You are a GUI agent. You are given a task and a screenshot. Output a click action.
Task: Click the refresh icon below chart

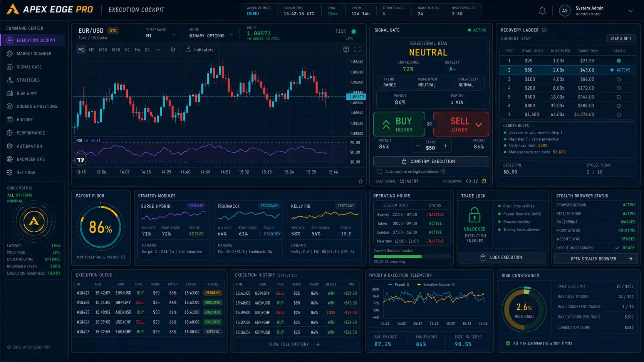tap(361, 182)
